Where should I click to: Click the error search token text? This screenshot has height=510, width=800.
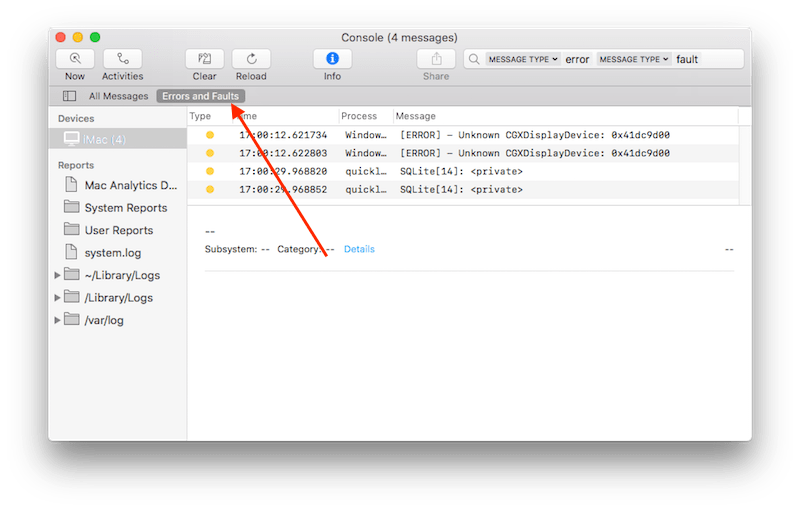(577, 60)
